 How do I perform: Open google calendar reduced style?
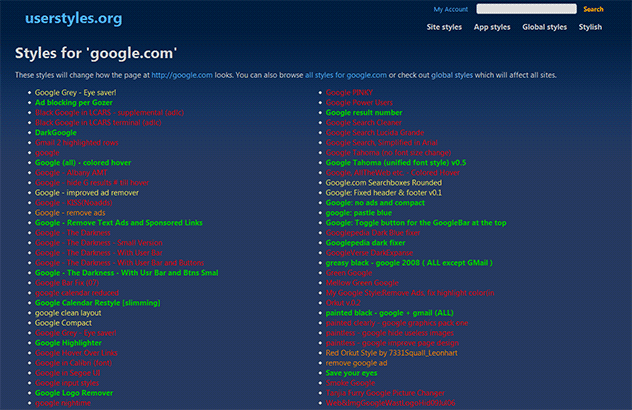click(77, 293)
